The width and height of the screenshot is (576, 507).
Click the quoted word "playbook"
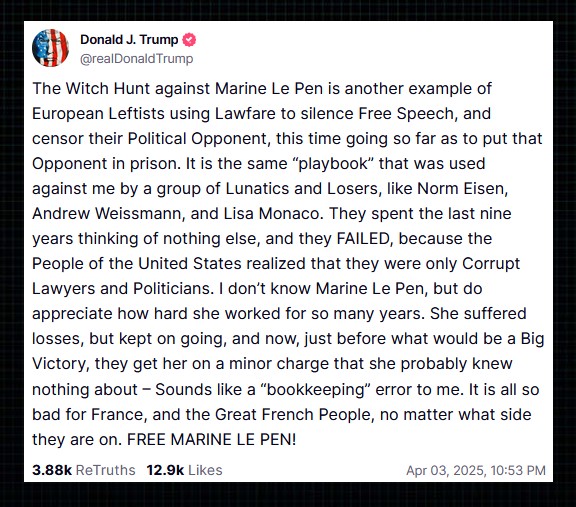(x=334, y=163)
